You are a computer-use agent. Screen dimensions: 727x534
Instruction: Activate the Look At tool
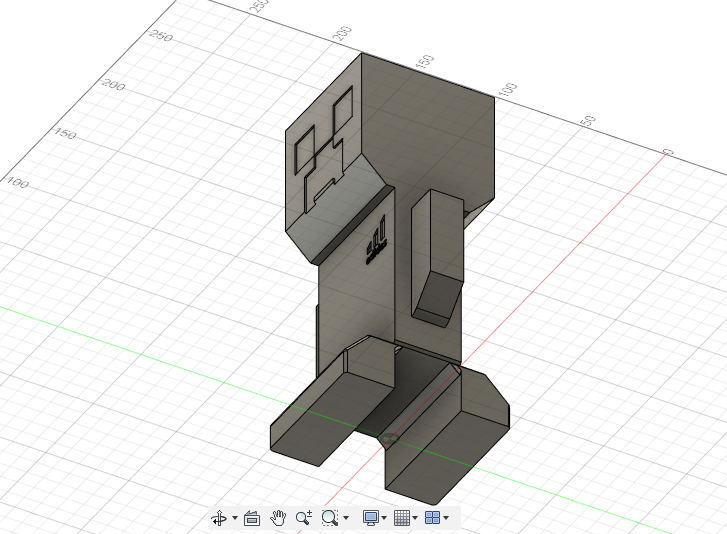click(252, 518)
